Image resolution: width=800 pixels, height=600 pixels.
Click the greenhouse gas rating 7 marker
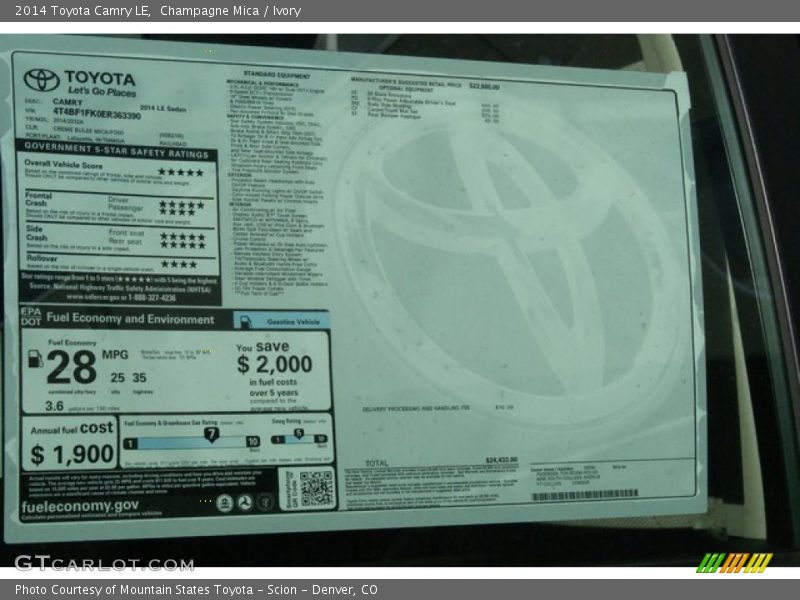(211, 435)
